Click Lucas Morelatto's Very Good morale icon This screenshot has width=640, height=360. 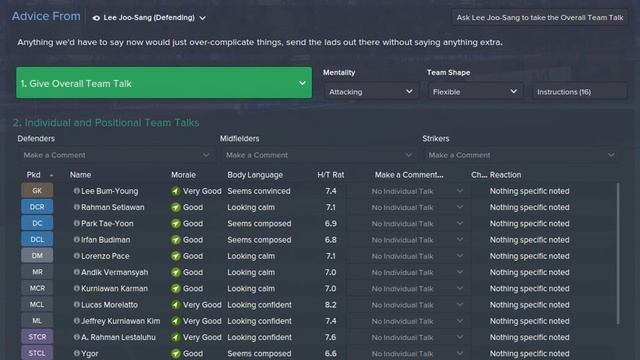176,305
